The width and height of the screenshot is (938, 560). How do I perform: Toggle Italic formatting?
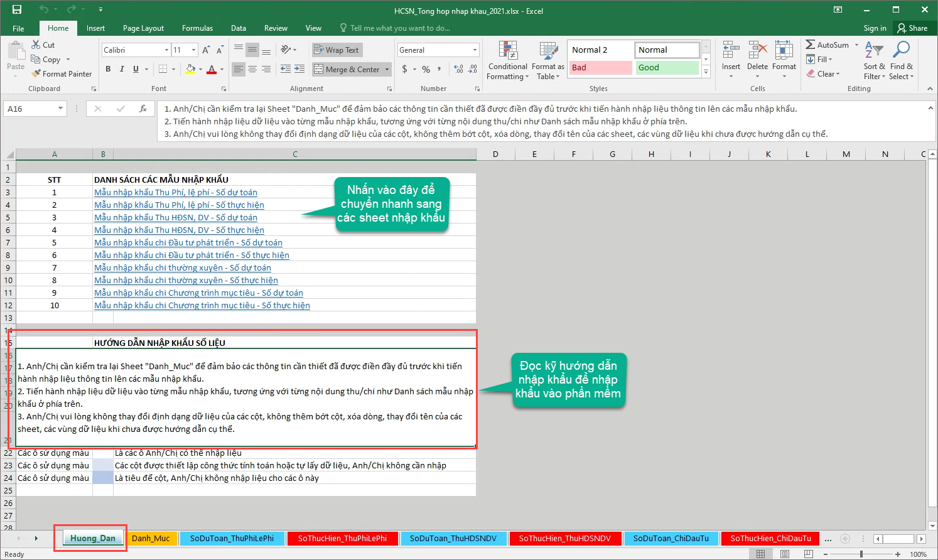pos(122,69)
